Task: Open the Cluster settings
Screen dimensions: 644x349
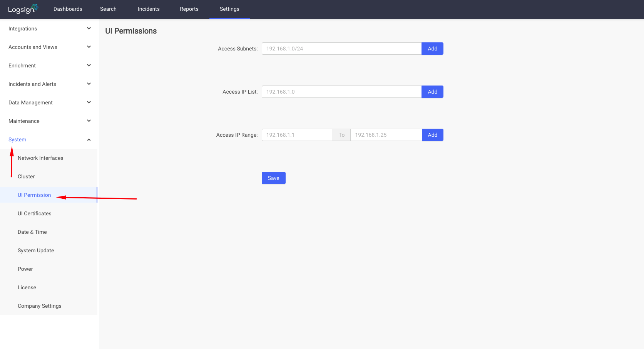Action: (26, 176)
